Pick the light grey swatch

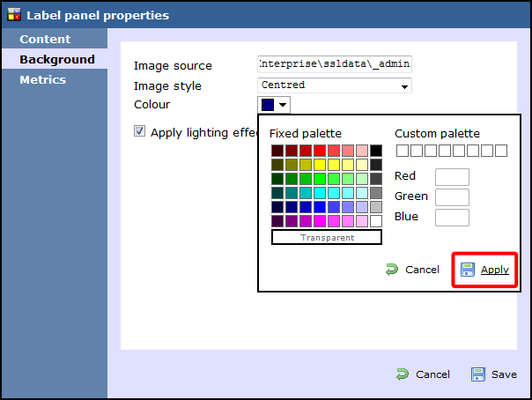coord(376,207)
